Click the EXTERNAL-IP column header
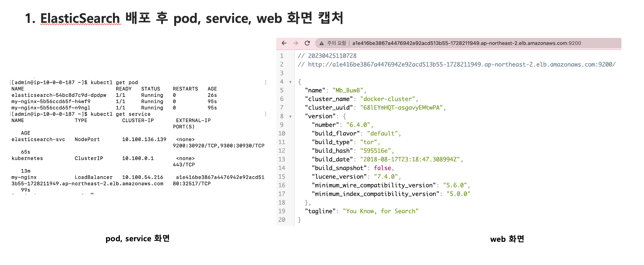 (x=193, y=120)
